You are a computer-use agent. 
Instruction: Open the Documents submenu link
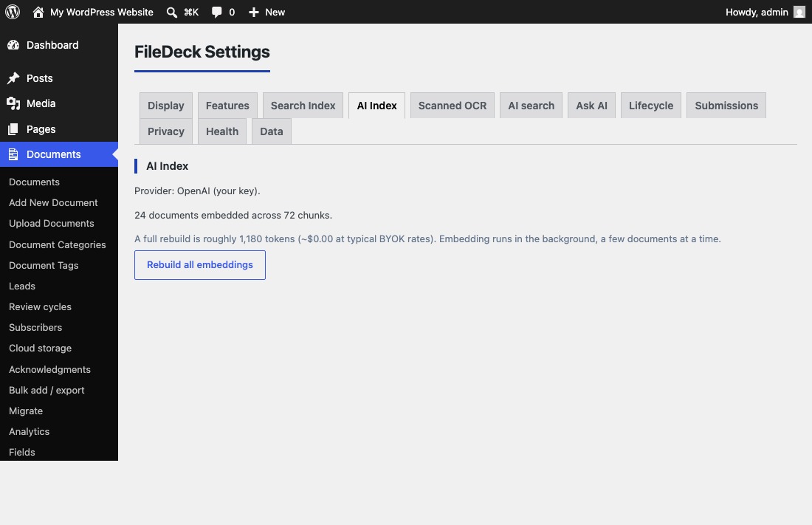point(34,182)
